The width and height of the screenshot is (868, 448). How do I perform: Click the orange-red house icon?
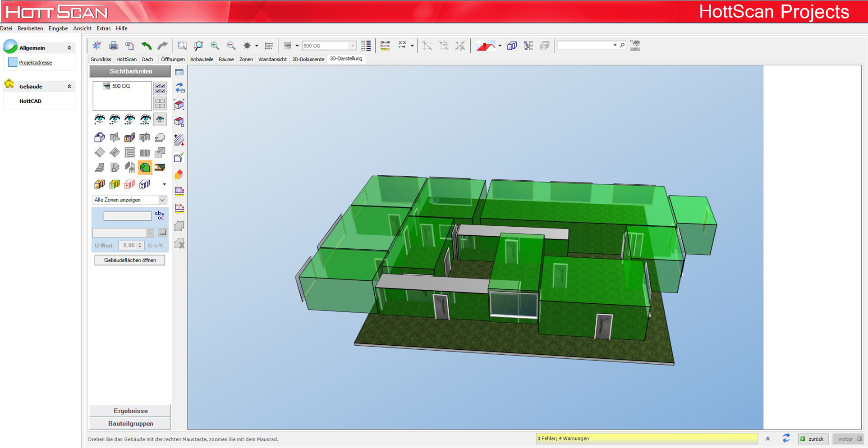click(x=179, y=174)
